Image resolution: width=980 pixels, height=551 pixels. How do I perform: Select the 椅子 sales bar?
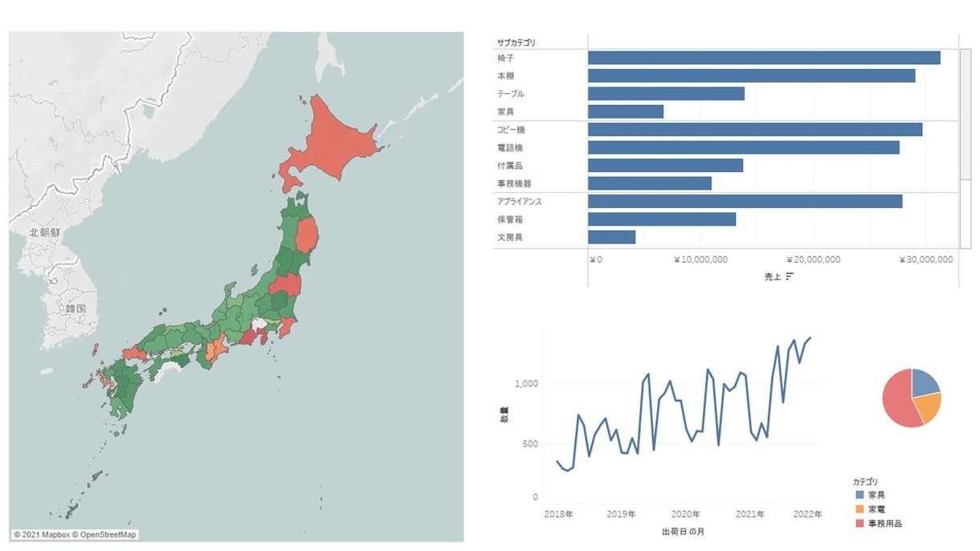pyautogui.click(x=764, y=58)
